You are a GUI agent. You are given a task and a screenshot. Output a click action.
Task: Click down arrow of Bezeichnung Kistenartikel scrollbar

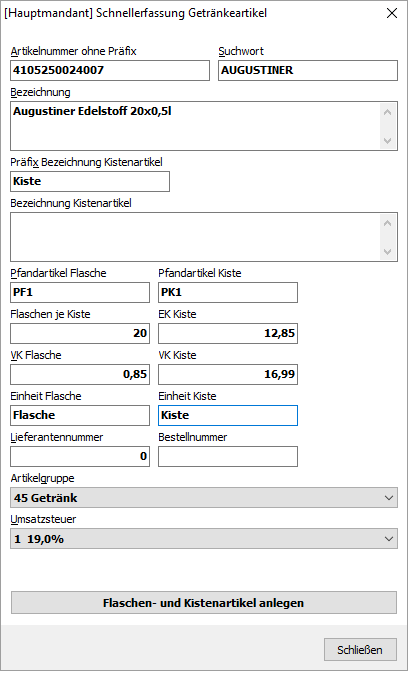[x=387, y=252]
